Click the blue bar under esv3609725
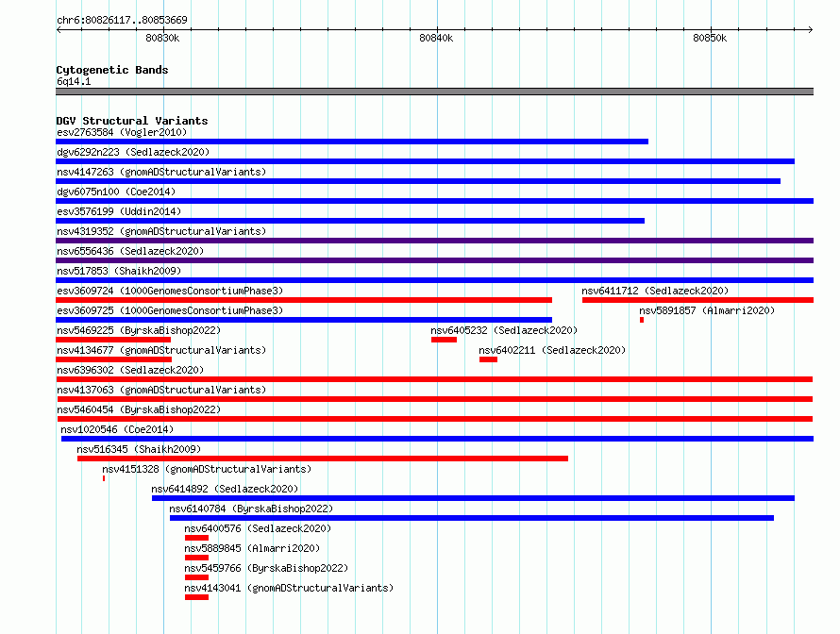Image resolution: width=840 pixels, height=634 pixels. [304, 320]
